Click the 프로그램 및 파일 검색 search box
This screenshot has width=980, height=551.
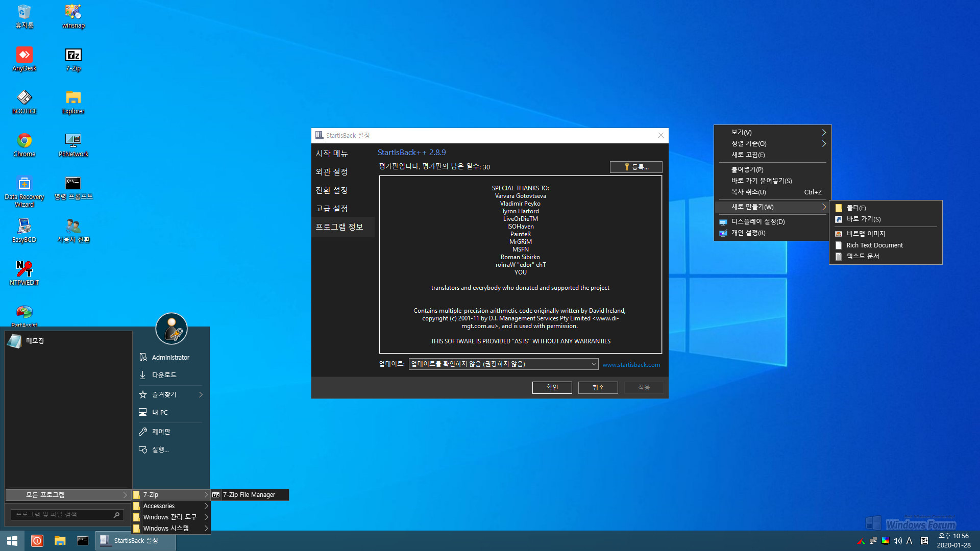[66, 515]
